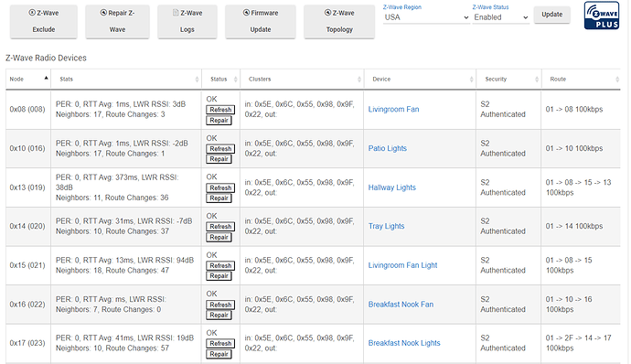Refresh the Livingroom Fan node
Image resolution: width=631 pixels, height=364 pixels.
tap(220, 110)
